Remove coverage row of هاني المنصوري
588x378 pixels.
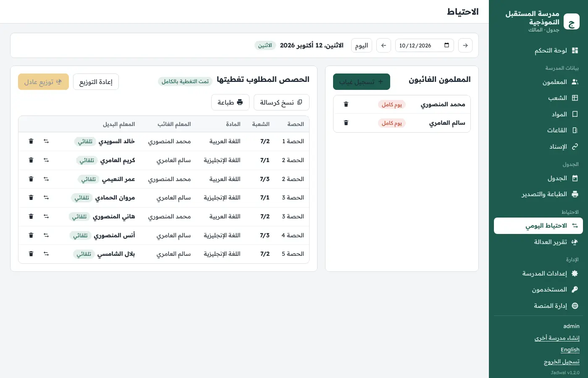[x=31, y=216]
